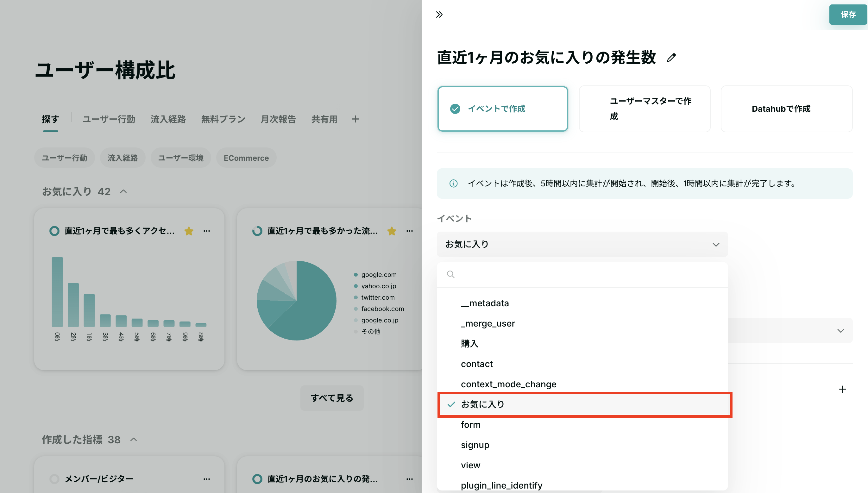Choose contact from event list

pyautogui.click(x=582, y=364)
